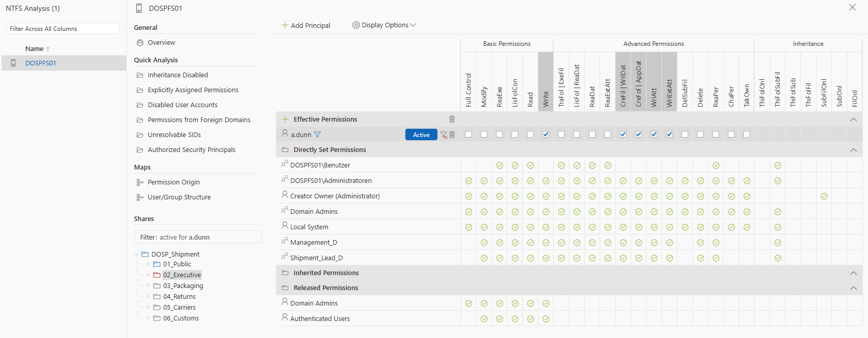Image resolution: width=868 pixels, height=338 pixels.
Task: Click the User/Group Structure icon
Action: (x=140, y=197)
